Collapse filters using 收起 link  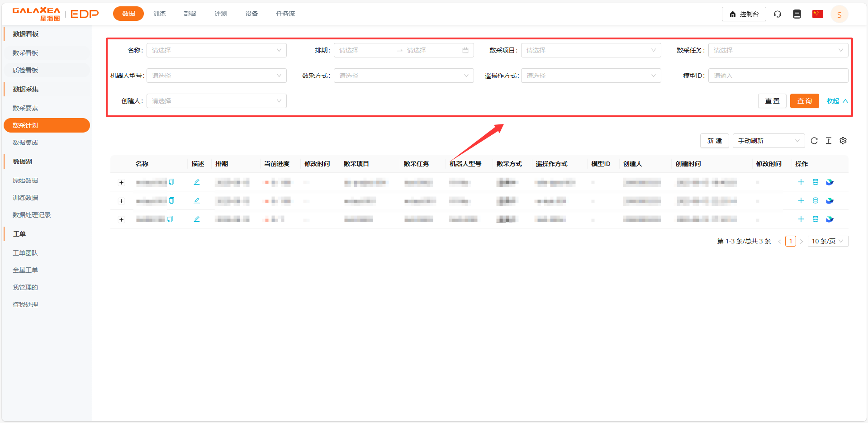(x=836, y=101)
